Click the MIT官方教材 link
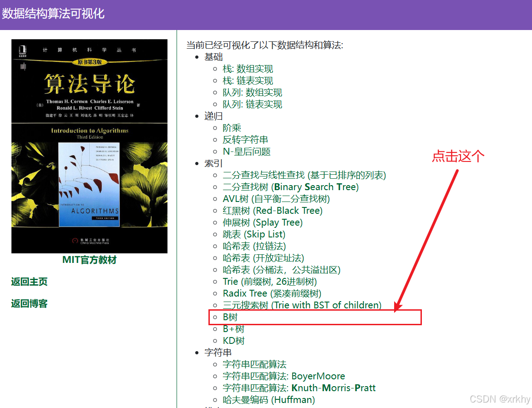The image size is (532, 408). (x=89, y=260)
